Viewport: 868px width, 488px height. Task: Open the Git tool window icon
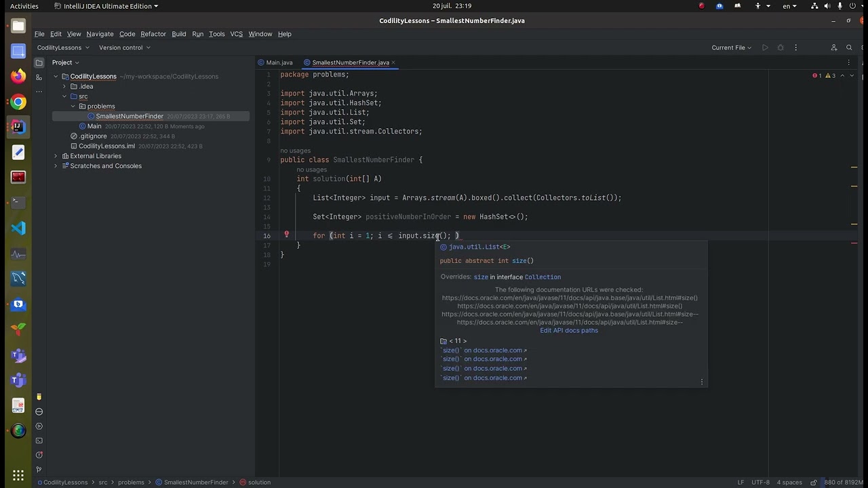(x=39, y=469)
